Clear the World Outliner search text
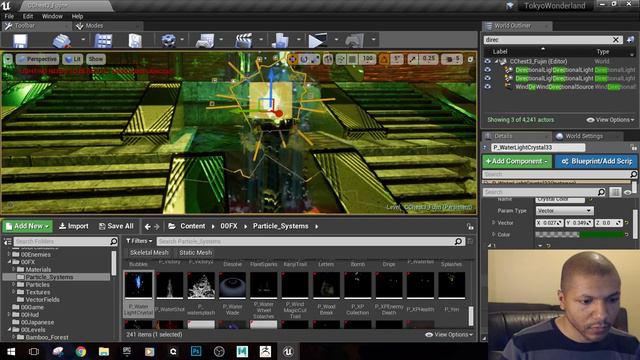This screenshot has width=640, height=360. point(616,40)
